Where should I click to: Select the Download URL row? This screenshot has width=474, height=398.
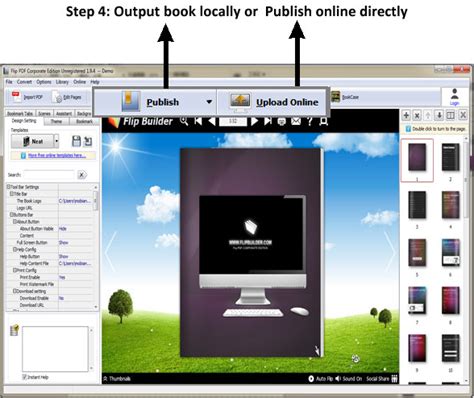click(50, 305)
